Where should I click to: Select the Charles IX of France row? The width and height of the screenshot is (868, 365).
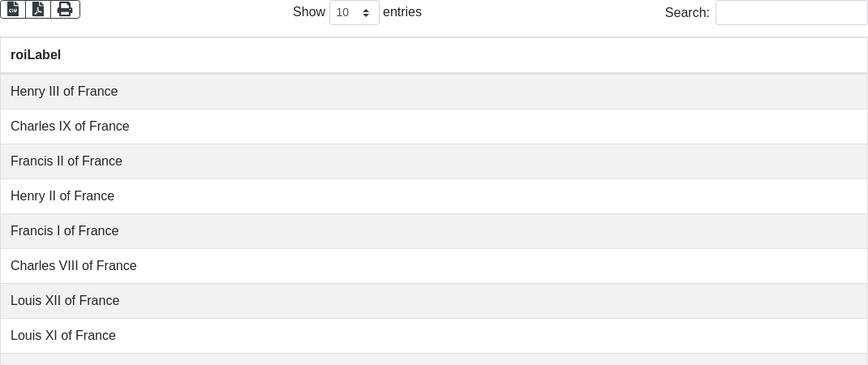(70, 127)
